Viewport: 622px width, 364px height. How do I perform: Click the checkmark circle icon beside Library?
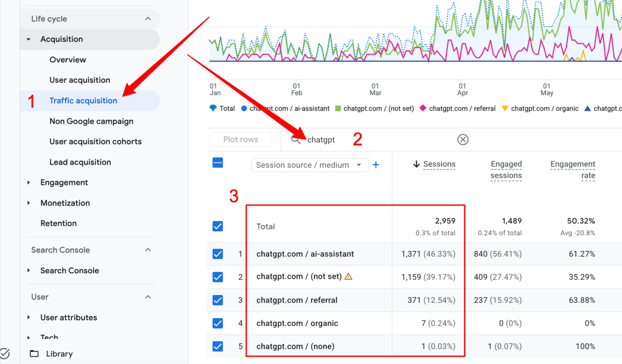(4, 354)
